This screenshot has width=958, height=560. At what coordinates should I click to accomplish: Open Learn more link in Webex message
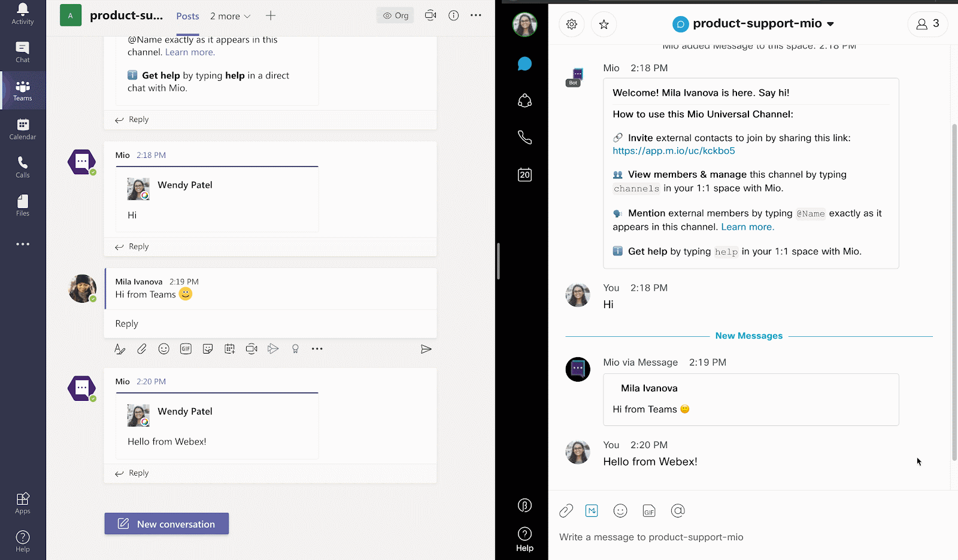tap(747, 227)
